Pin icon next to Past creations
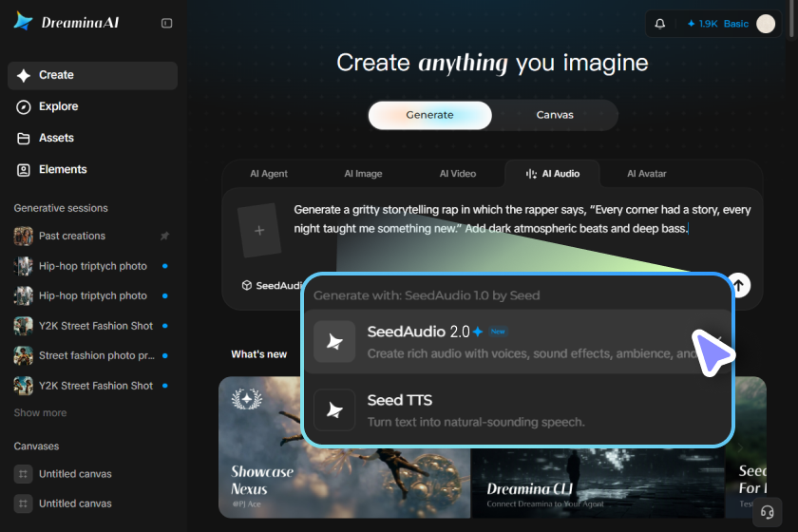798x532 pixels. (165, 236)
